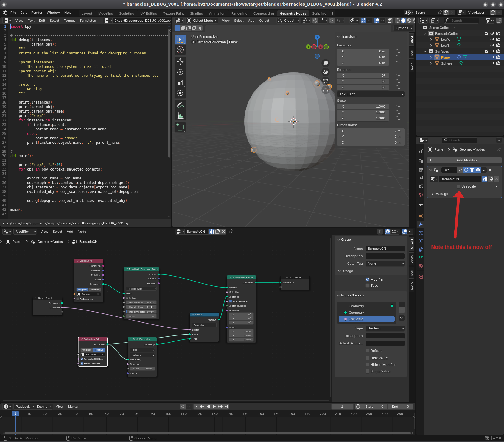Open the Color Tag dropdown
This screenshot has width=504, height=442.
point(385,263)
